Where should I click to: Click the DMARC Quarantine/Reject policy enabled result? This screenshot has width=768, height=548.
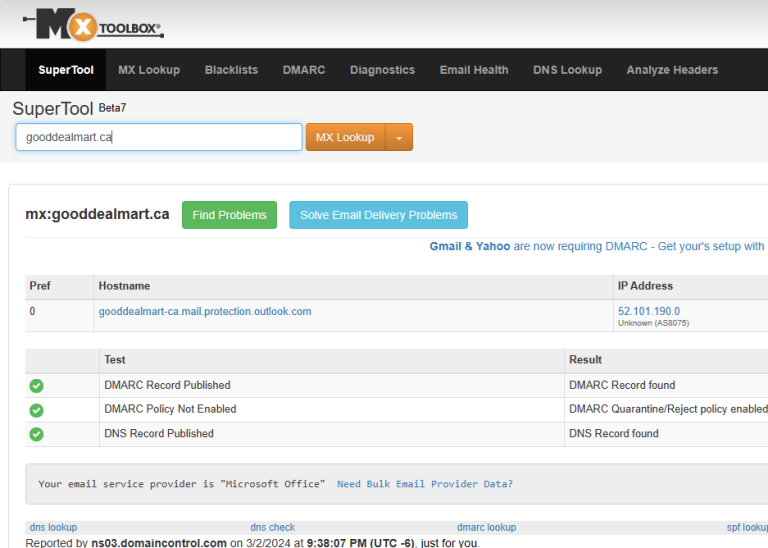(x=668, y=409)
